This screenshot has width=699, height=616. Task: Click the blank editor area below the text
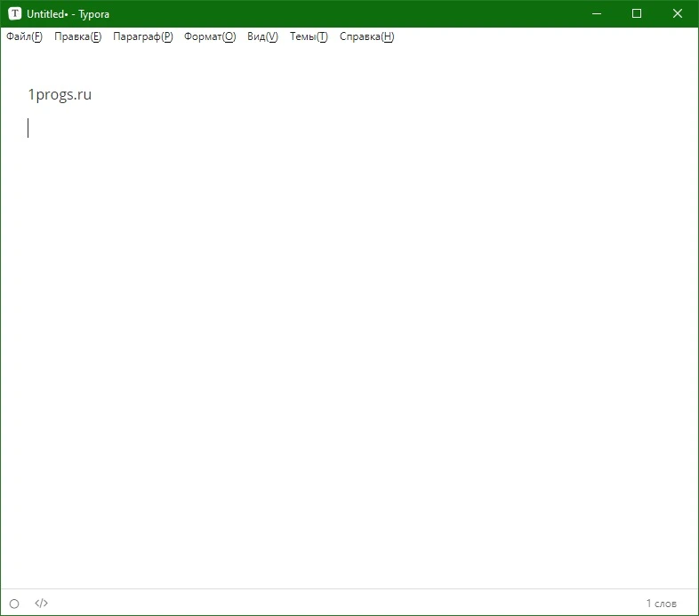tap(349, 356)
